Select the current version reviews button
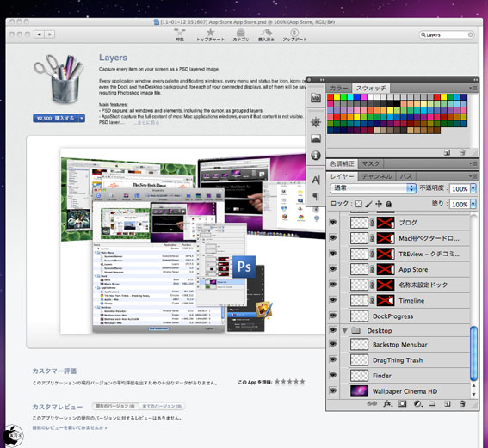Screen dimensions: 488x448 [x=115, y=406]
